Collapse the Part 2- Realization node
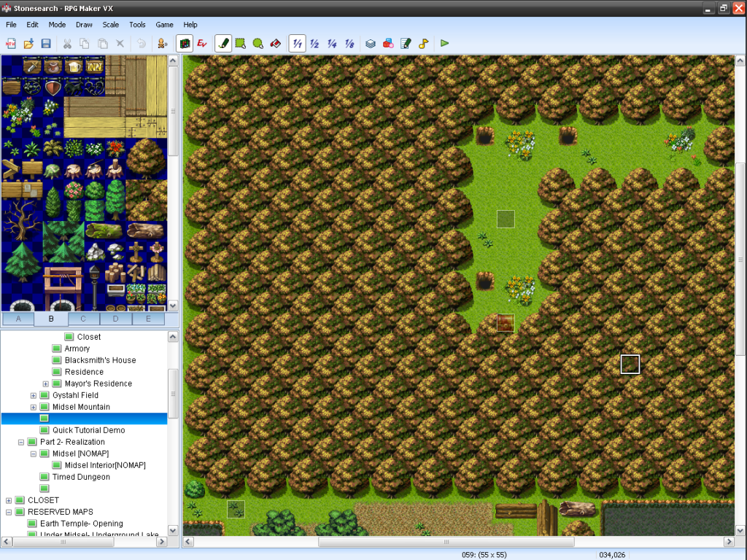747x560 pixels. (21, 442)
